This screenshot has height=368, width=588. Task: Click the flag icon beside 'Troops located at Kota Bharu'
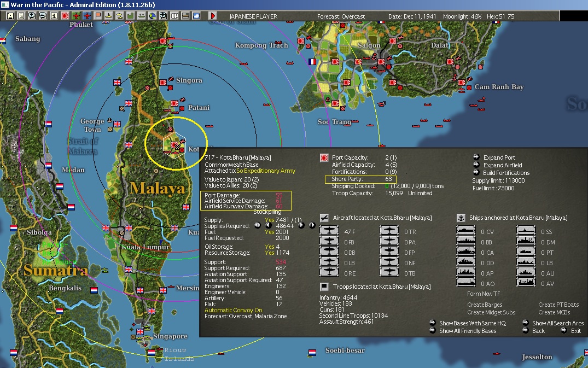324,287
